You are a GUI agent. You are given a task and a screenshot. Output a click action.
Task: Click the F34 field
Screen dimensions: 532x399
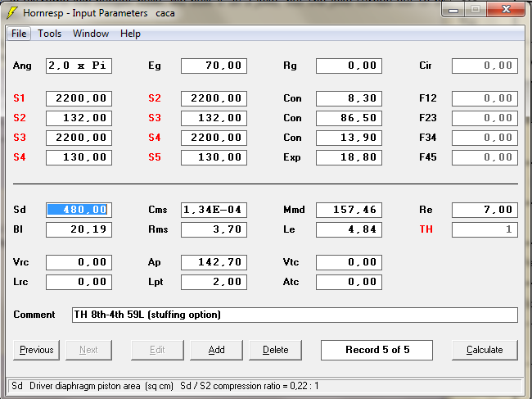[485, 138]
